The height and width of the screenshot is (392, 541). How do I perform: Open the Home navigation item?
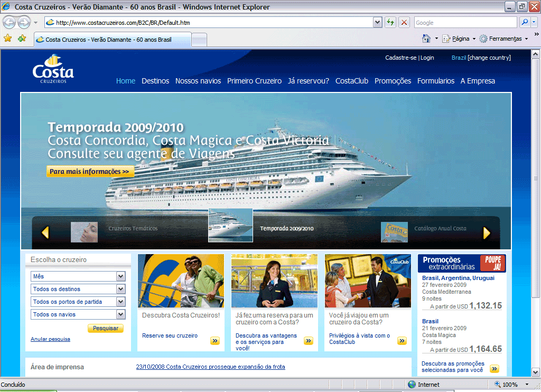126,81
